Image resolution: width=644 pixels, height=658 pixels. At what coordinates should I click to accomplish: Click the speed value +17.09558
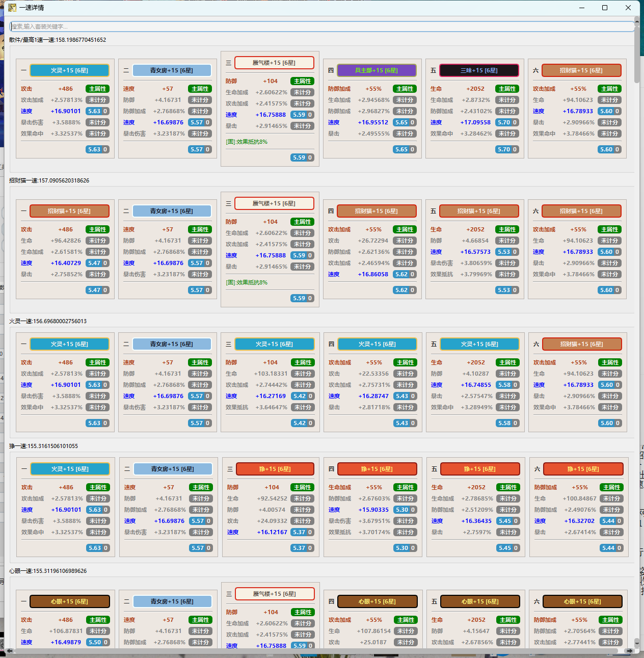pyautogui.click(x=475, y=122)
